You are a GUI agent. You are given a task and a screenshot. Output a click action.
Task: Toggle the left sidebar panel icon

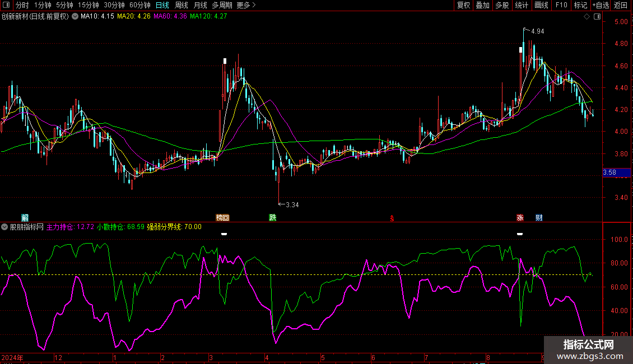[5, 5]
